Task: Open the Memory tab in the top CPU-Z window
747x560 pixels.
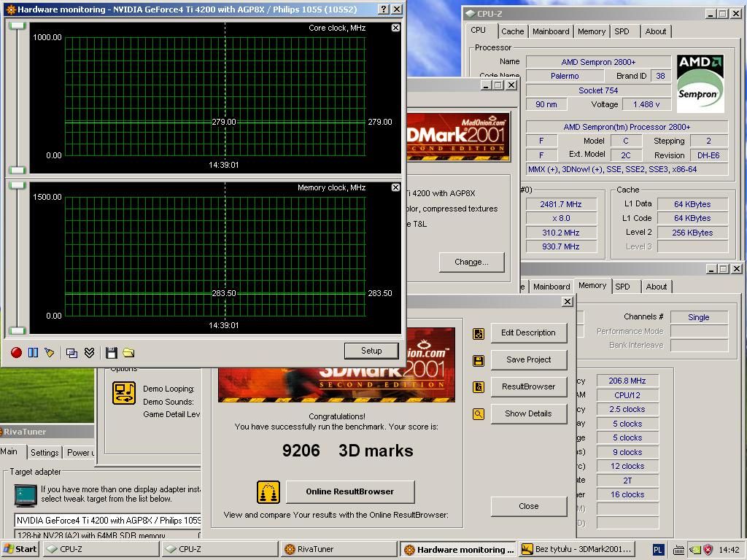Action: 591,31
